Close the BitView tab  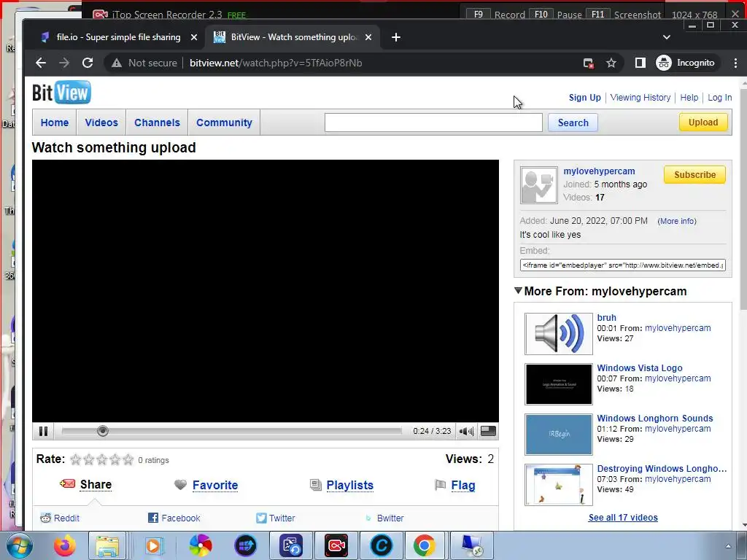368,37
